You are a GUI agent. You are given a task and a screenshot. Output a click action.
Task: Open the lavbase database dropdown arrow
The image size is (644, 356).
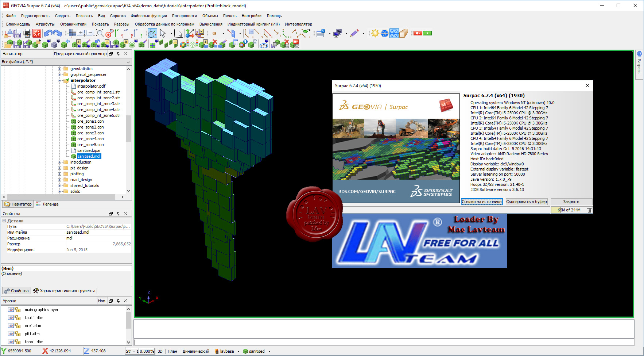pos(238,351)
